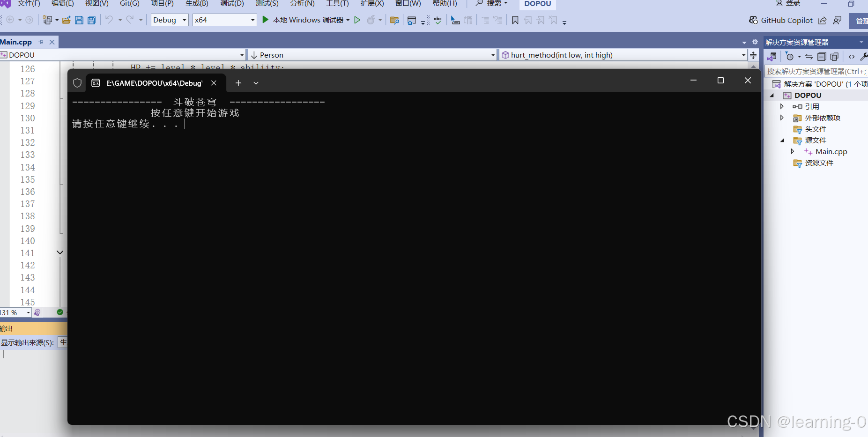Screen dimensions: 868x437
Task: Open Find in Files folder-search icon
Action: 394,20
